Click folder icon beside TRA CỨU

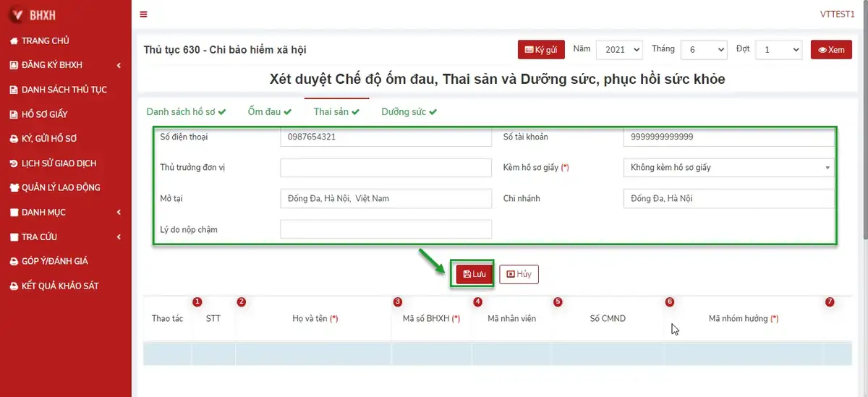tap(14, 237)
